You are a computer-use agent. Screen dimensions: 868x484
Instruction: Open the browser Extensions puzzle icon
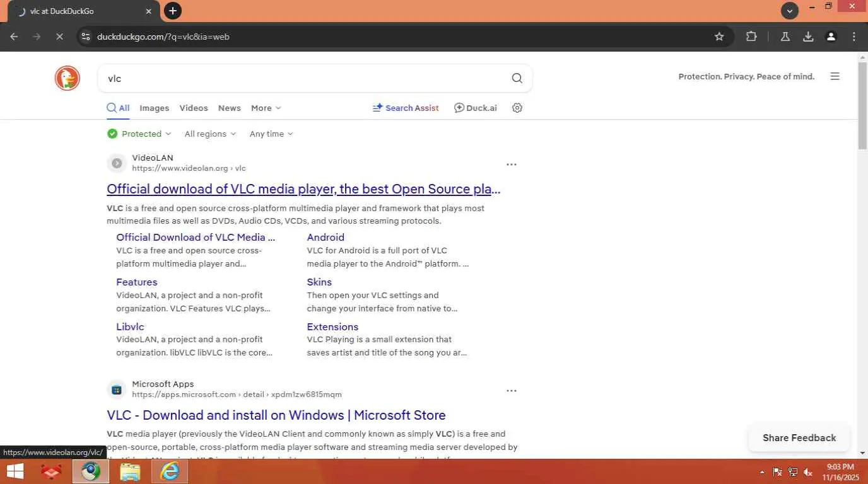(751, 37)
